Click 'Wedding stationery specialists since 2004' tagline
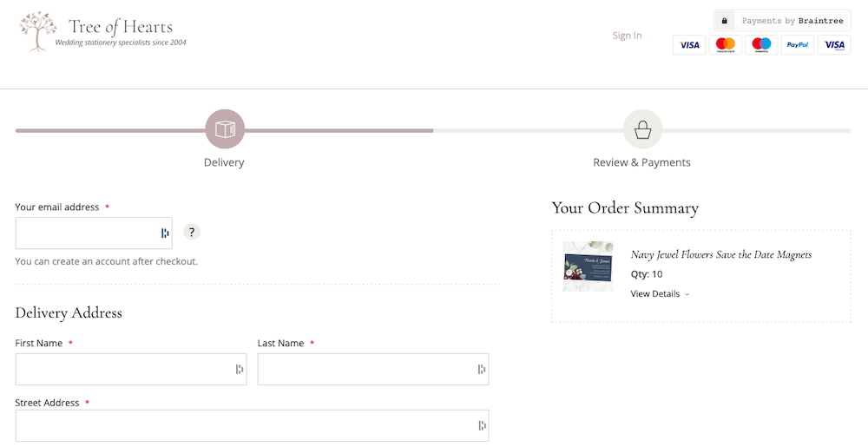This screenshot has height=447, width=868. pyautogui.click(x=121, y=43)
